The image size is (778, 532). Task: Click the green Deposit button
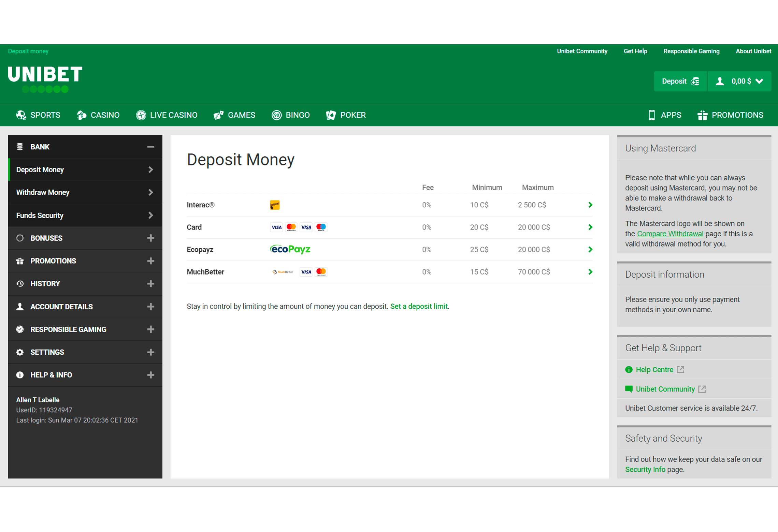point(680,81)
